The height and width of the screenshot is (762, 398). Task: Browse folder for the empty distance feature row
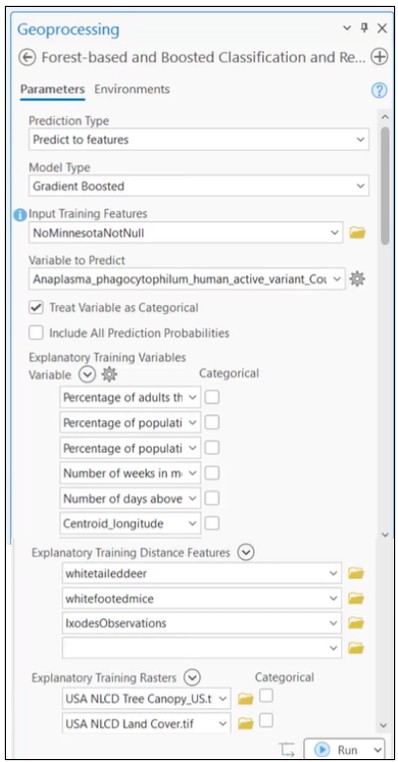coord(356,648)
